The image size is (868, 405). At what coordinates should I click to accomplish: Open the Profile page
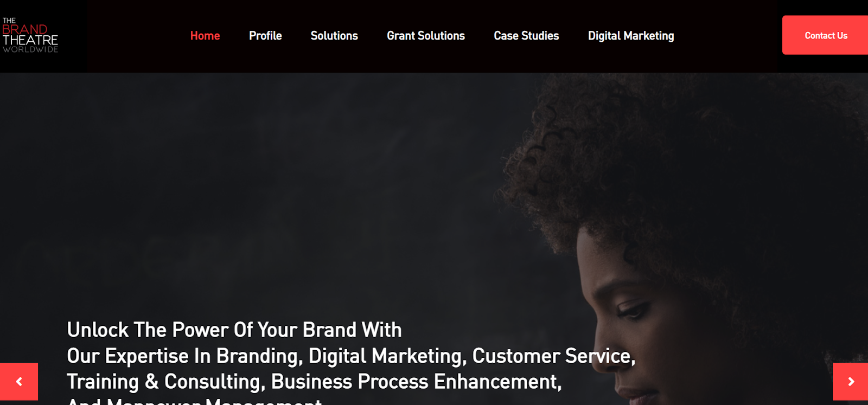pyautogui.click(x=265, y=36)
